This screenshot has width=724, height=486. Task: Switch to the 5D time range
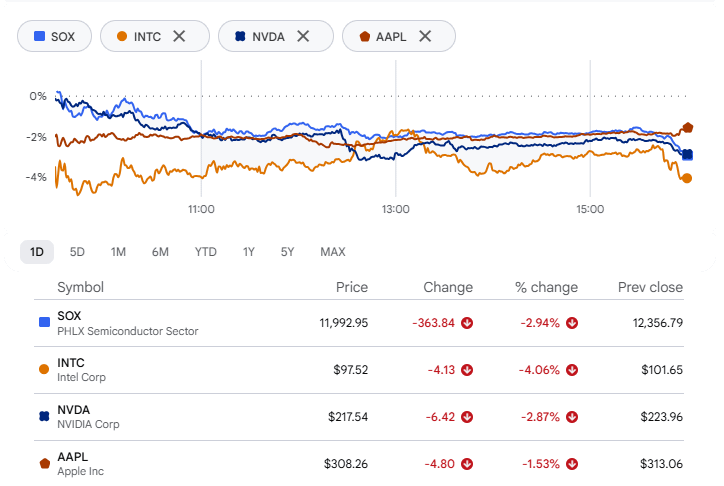[77, 252]
